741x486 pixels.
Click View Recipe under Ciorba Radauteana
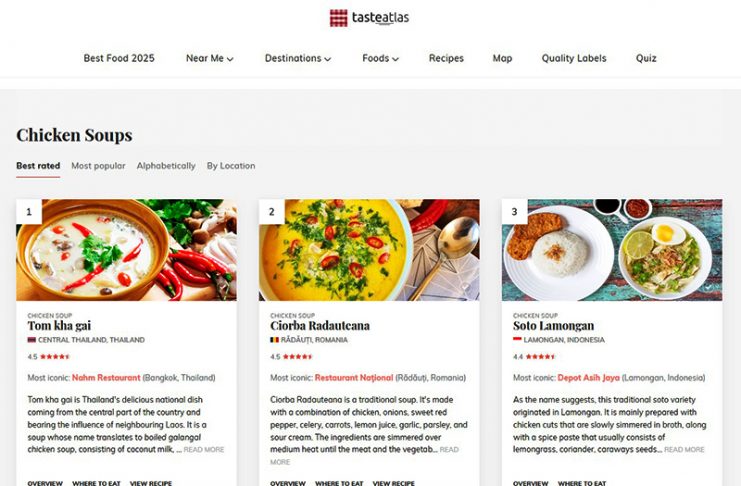click(393, 483)
